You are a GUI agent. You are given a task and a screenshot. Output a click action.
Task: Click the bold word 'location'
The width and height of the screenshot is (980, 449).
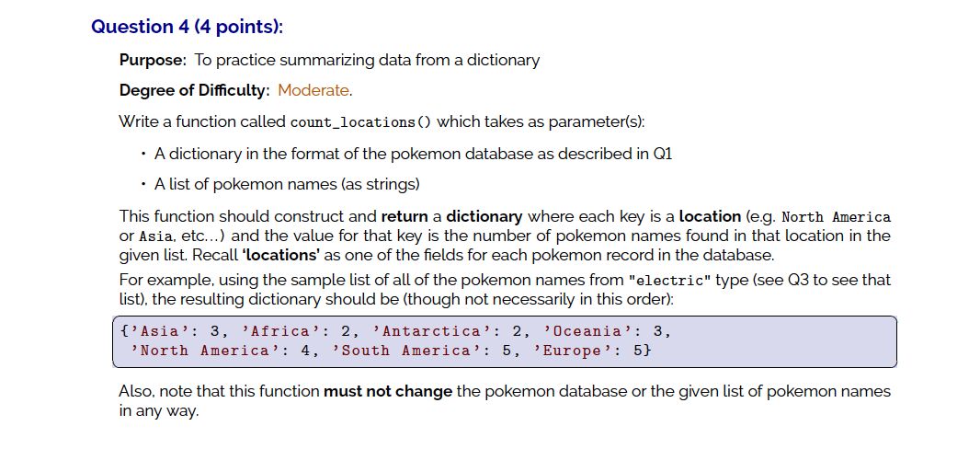point(710,217)
